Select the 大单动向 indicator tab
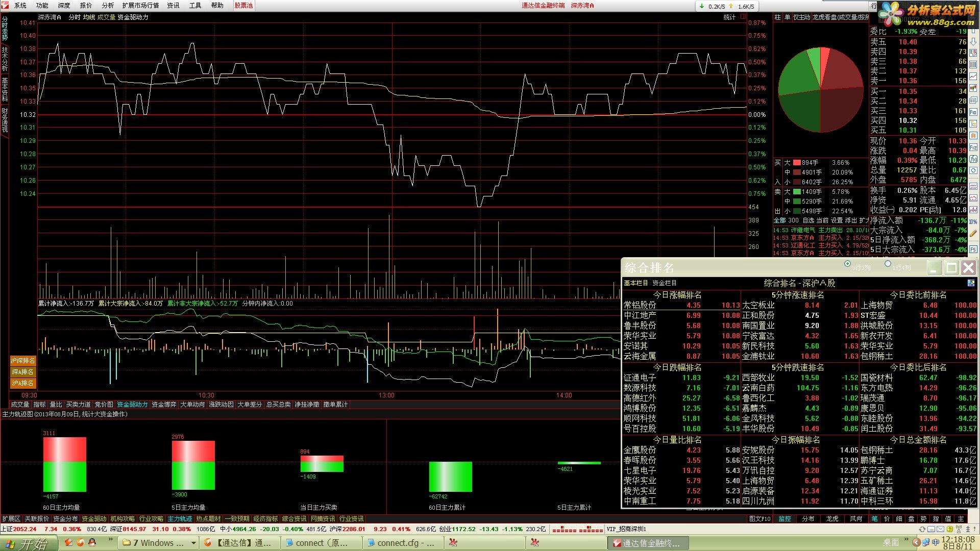Screen dimensions: 980x551 coord(192,405)
